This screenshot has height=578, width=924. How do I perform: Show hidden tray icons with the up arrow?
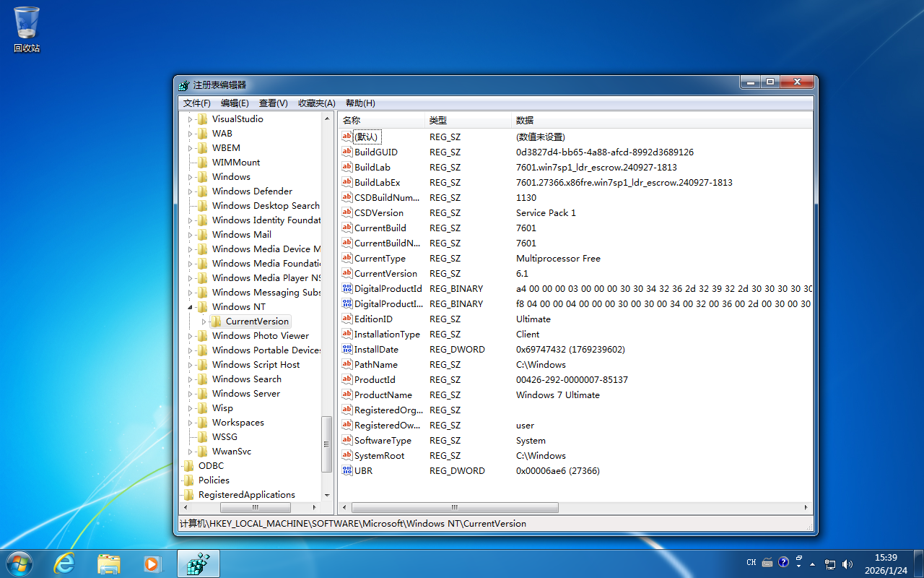pos(811,564)
